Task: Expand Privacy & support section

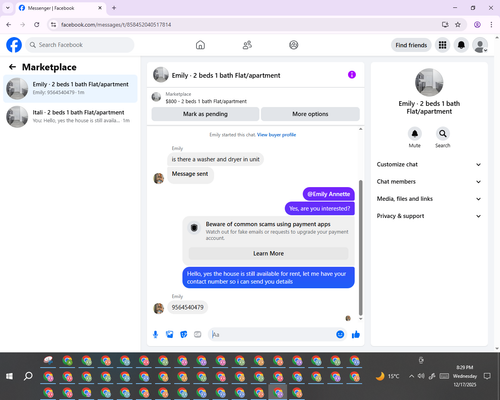Action: 429,216
